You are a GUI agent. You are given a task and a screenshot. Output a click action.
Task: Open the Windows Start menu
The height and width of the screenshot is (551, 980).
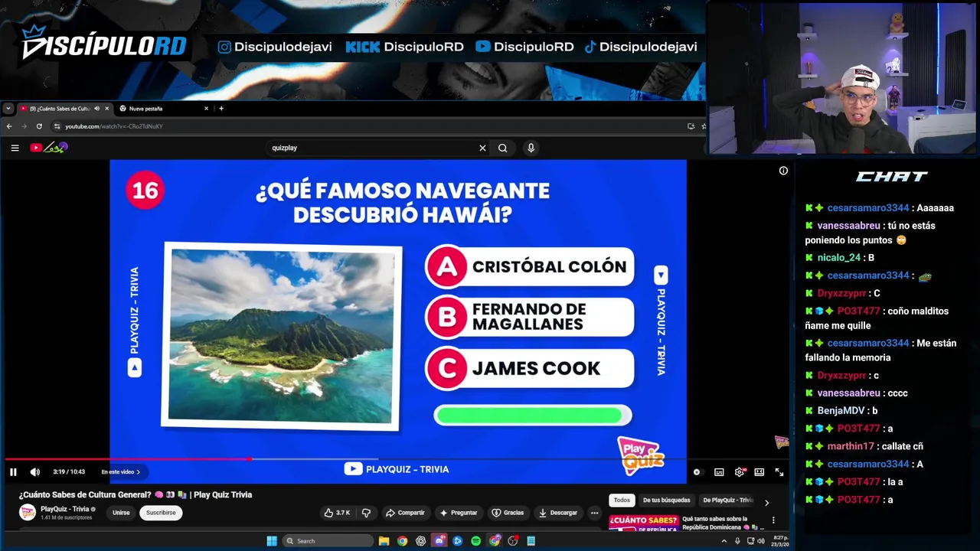[x=272, y=541]
